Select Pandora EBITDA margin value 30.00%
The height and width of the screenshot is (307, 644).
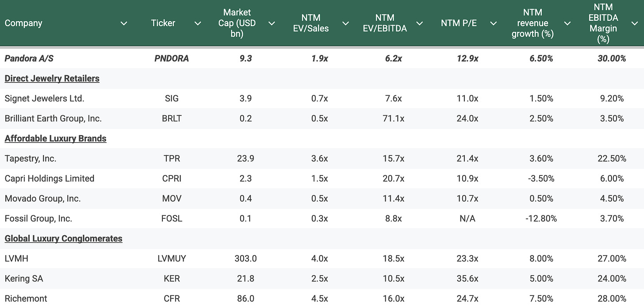pyautogui.click(x=612, y=58)
